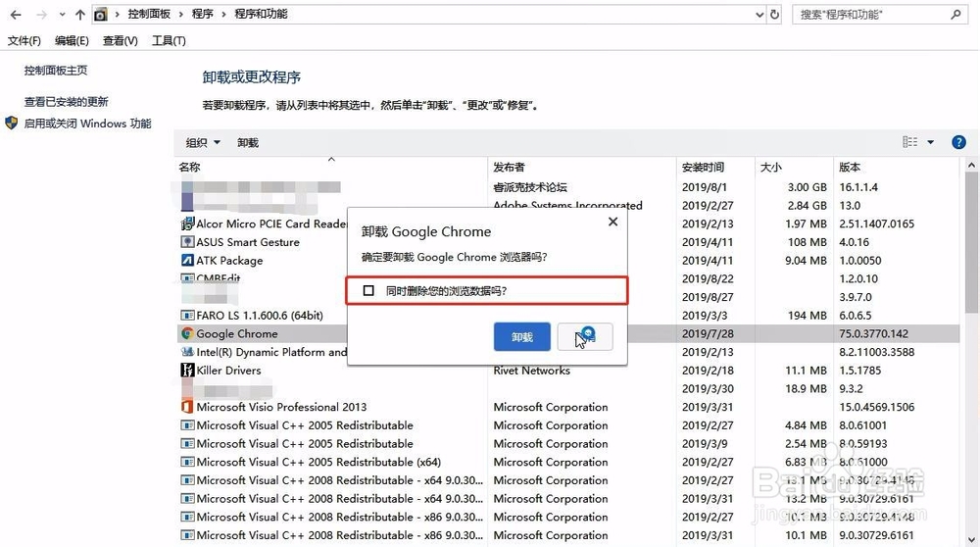Open the 查看(V) menu
Screen dimensions: 980x547
click(x=120, y=40)
